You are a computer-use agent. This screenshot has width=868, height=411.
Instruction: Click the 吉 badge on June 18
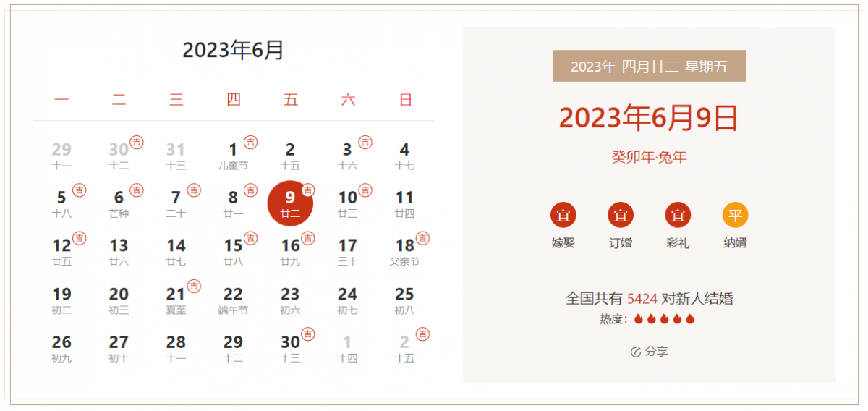422,238
